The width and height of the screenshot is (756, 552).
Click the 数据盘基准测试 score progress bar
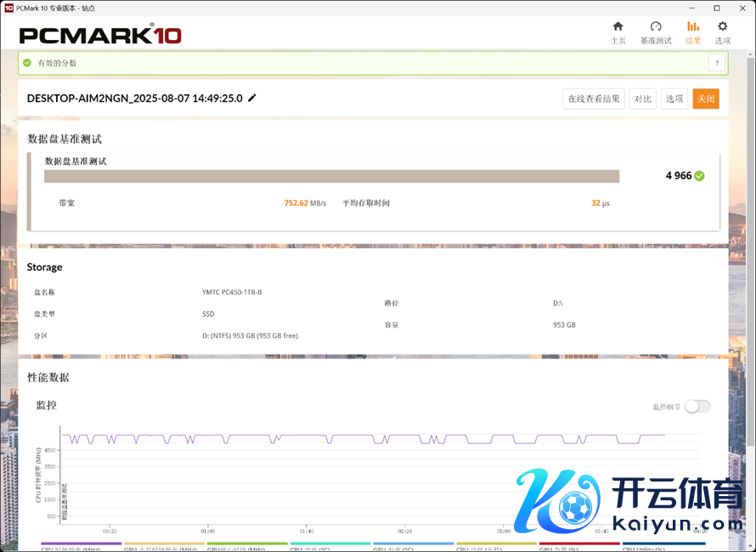point(331,176)
